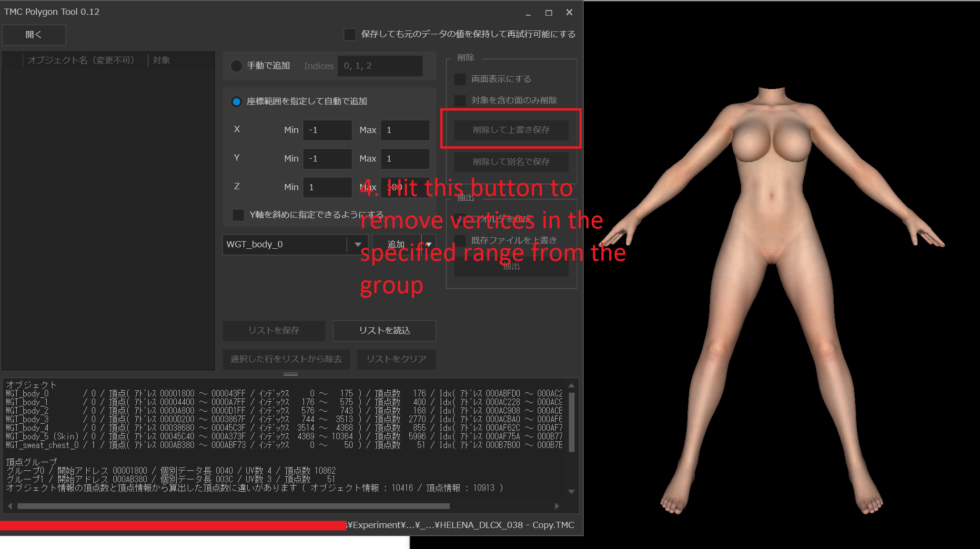Click the 削除して上書き保存 button
Screen dimensions: 980x549
point(511,130)
